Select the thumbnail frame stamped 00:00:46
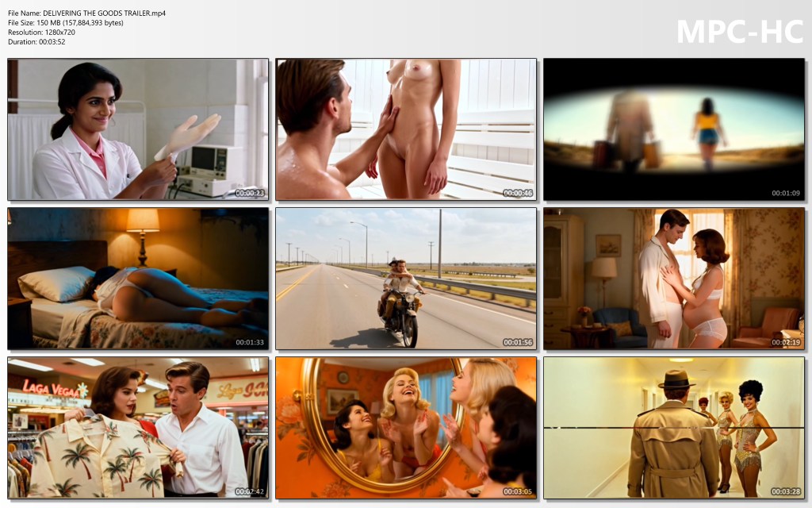 pos(406,129)
